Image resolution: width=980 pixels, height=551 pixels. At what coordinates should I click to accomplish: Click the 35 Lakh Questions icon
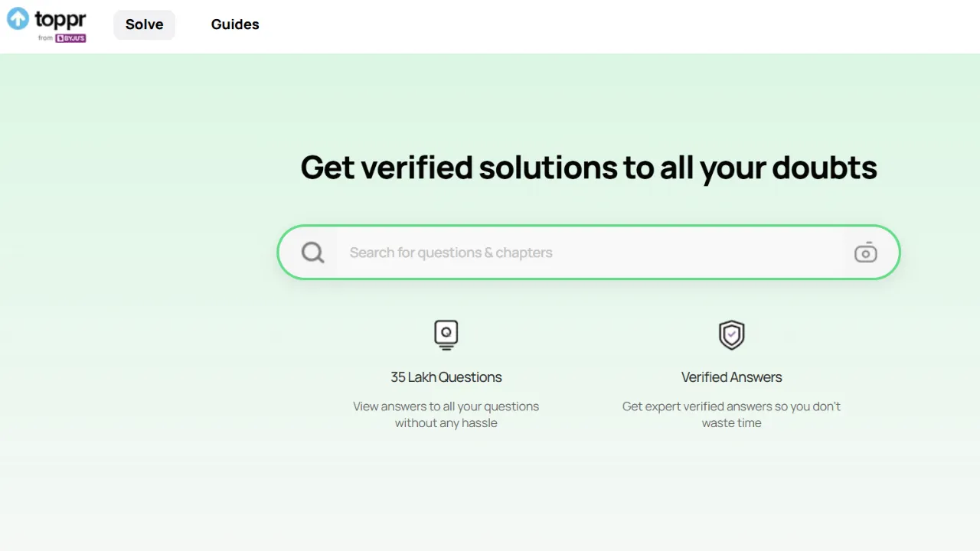446,334
